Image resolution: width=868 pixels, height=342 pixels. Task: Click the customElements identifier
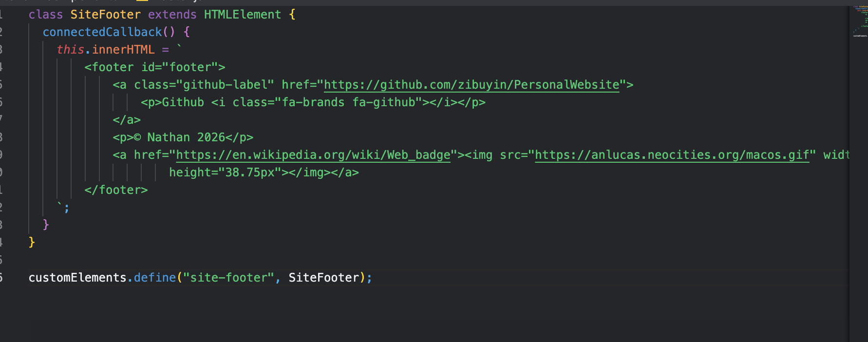[x=77, y=278]
